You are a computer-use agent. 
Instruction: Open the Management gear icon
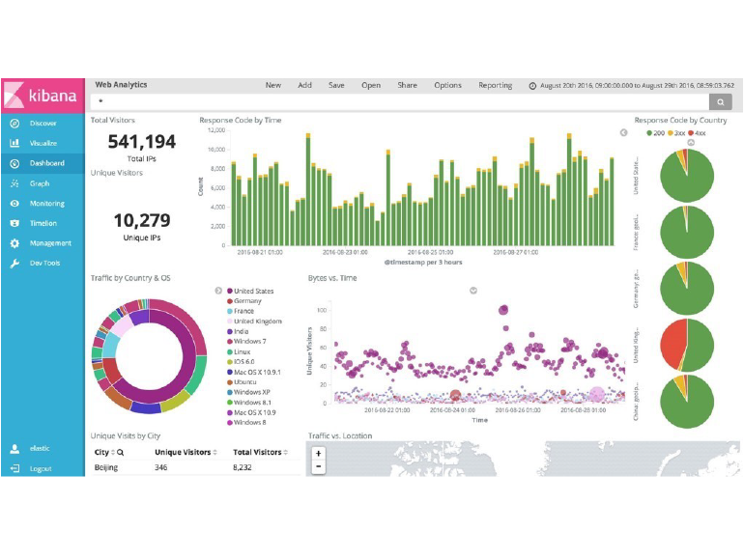click(x=14, y=243)
